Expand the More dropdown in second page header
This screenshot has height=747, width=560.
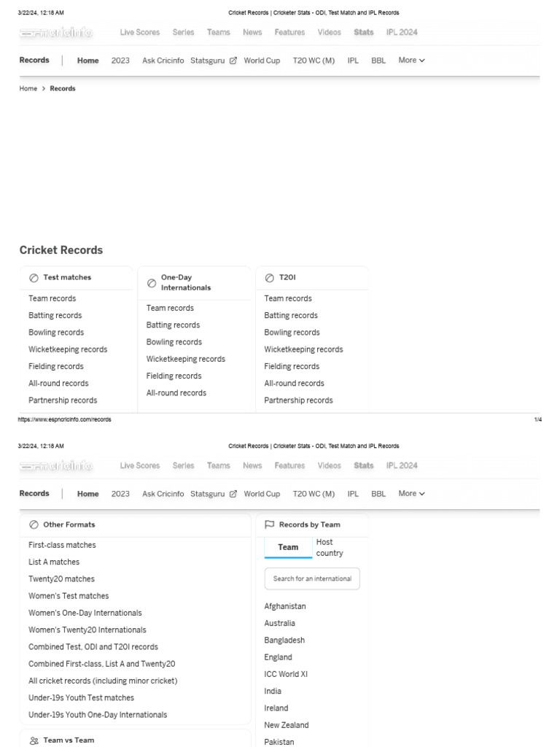coord(411,494)
